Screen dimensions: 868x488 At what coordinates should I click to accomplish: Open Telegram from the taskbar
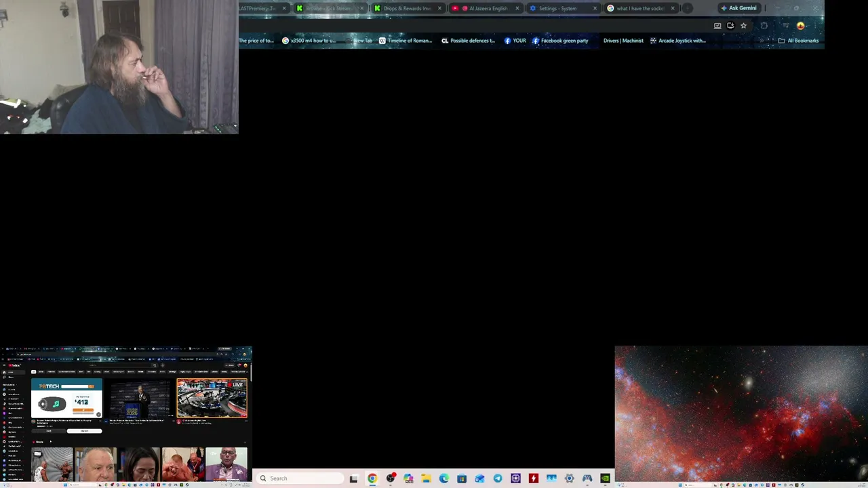(498, 479)
